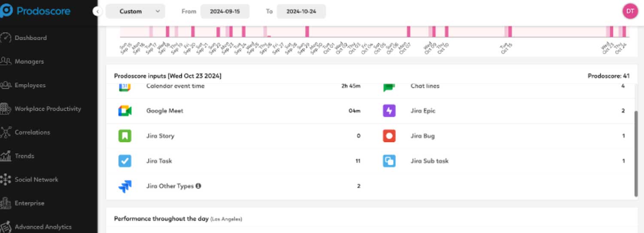
Task: Click the Google Chat lines icon
Action: (389, 88)
